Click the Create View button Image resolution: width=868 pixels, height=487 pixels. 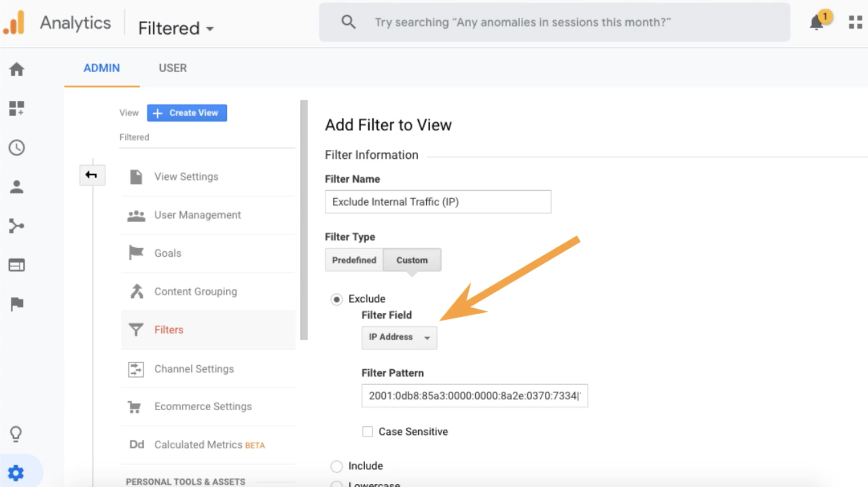(x=187, y=113)
